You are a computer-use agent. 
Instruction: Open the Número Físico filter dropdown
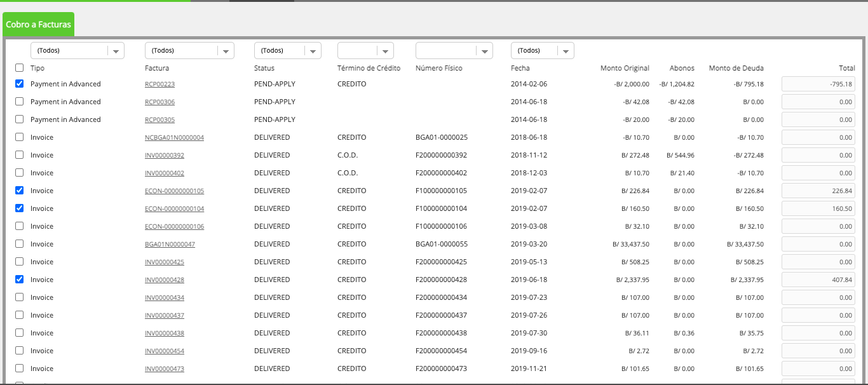tap(454, 51)
